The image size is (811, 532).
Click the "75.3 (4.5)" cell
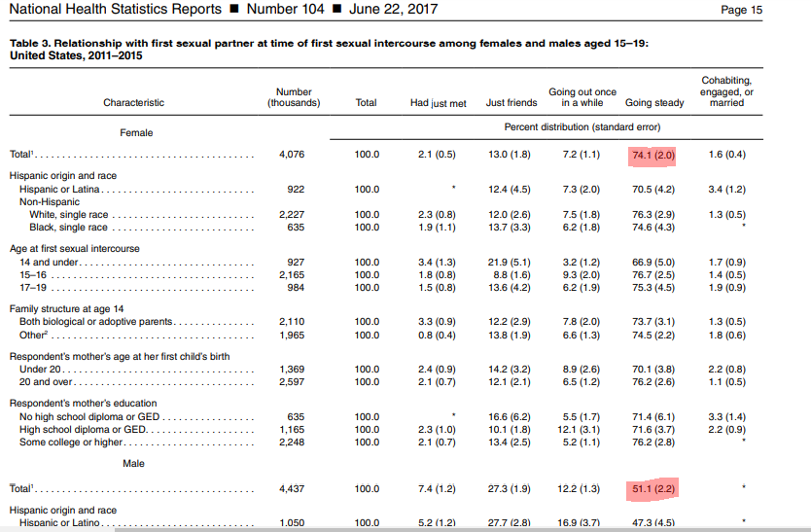(x=653, y=288)
